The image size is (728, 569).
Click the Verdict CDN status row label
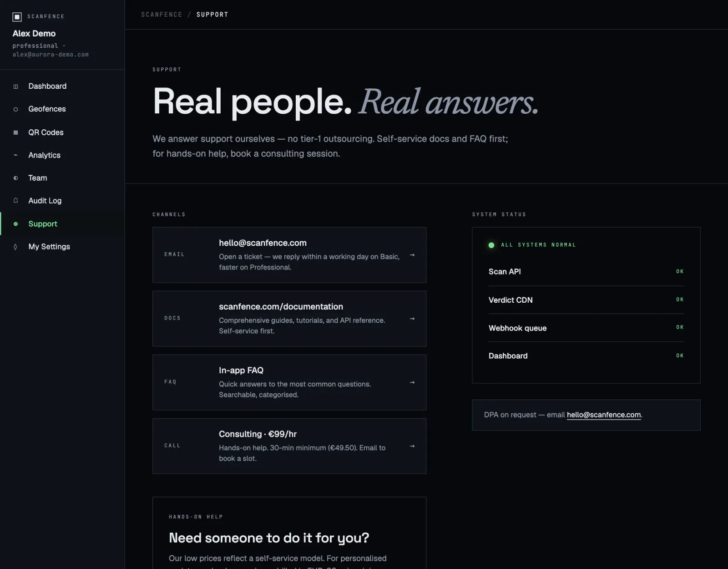point(511,300)
